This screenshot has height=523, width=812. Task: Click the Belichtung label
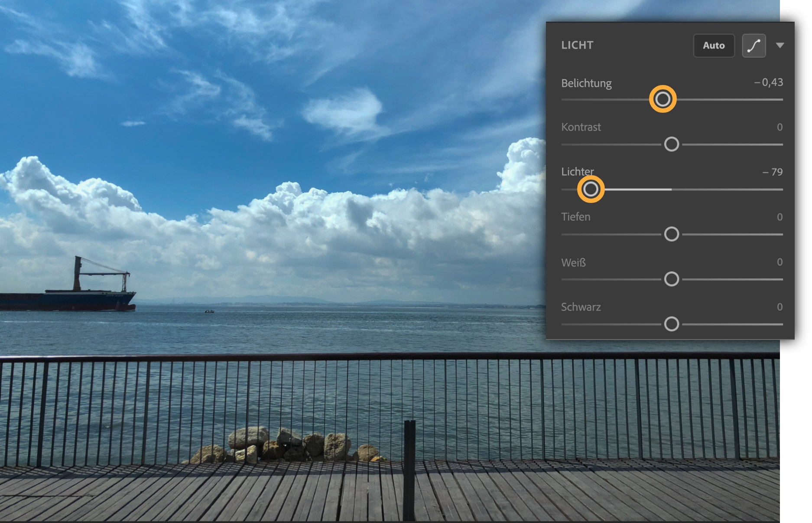[x=586, y=83]
